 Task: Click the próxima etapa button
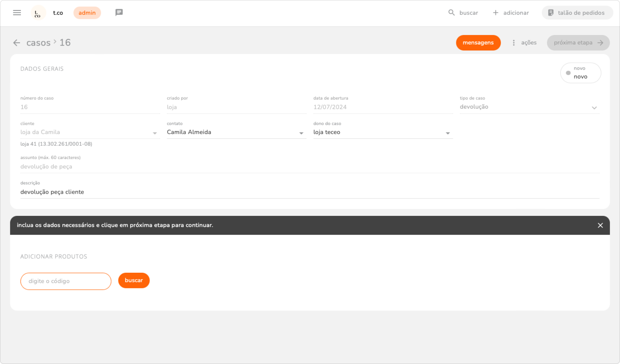(578, 43)
